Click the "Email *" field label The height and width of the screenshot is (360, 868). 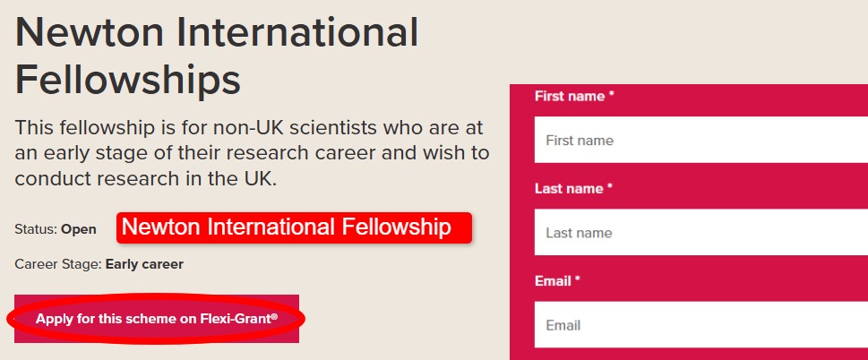click(553, 280)
